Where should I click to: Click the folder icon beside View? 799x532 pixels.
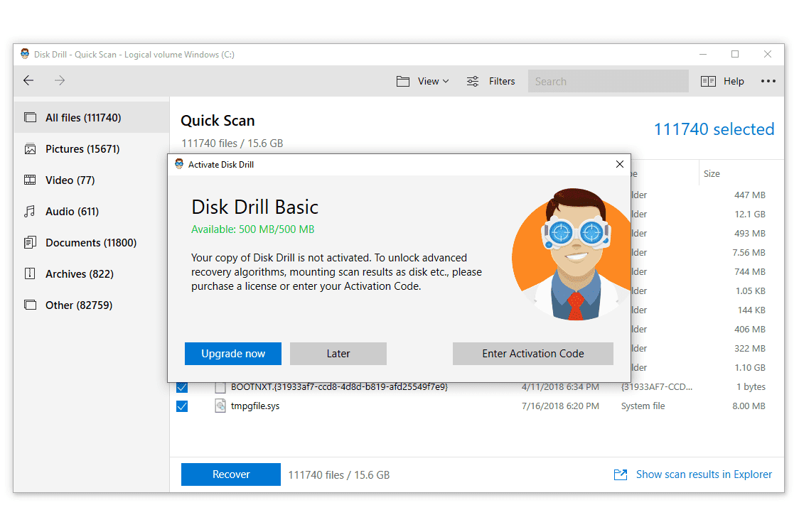point(402,82)
